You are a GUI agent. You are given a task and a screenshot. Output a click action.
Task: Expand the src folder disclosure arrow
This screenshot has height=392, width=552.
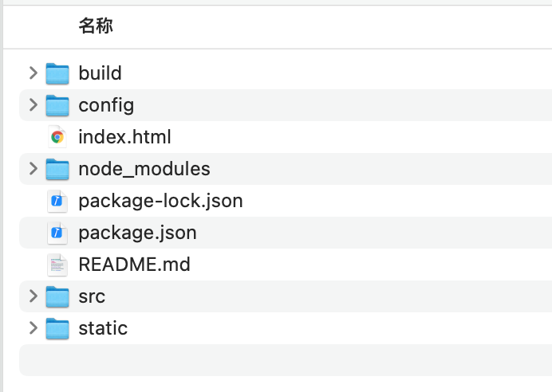tap(33, 296)
